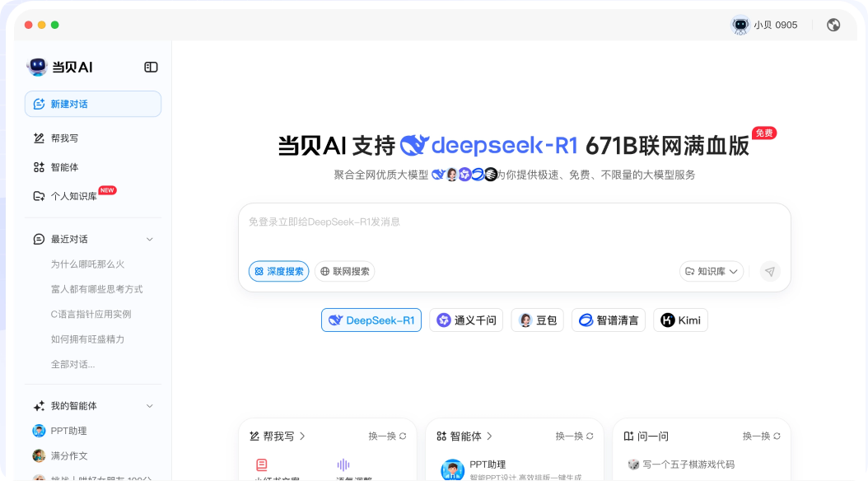View 全部对话... link

72,364
